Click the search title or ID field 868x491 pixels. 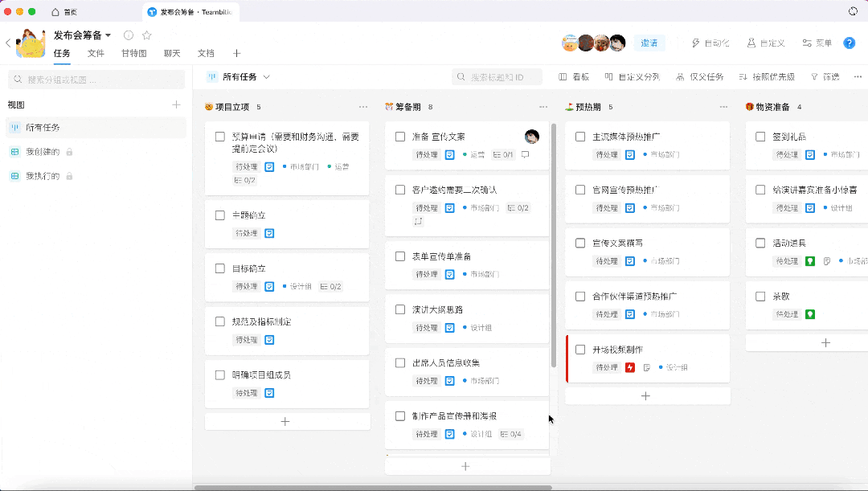pos(497,77)
